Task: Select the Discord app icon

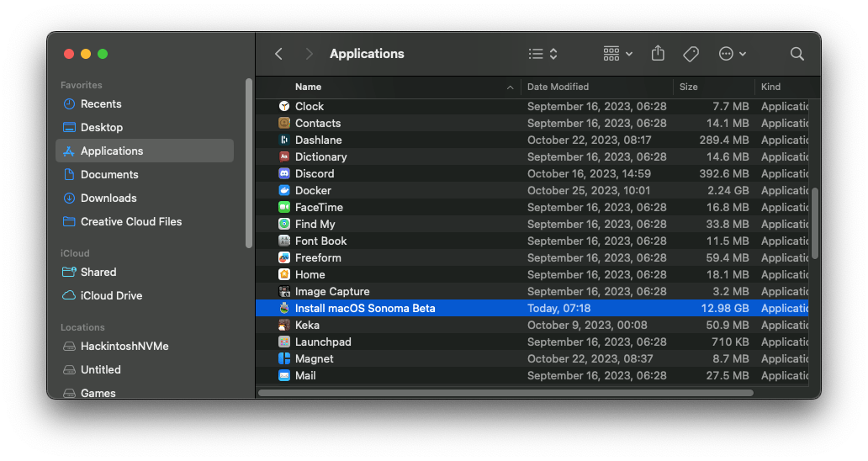Action: coord(284,173)
